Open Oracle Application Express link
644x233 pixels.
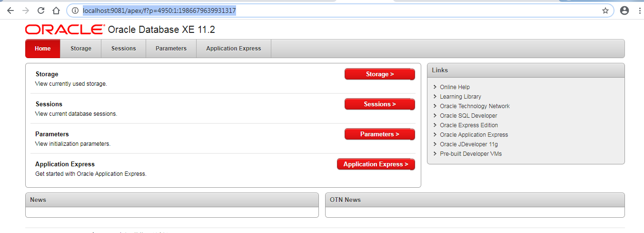click(x=474, y=135)
